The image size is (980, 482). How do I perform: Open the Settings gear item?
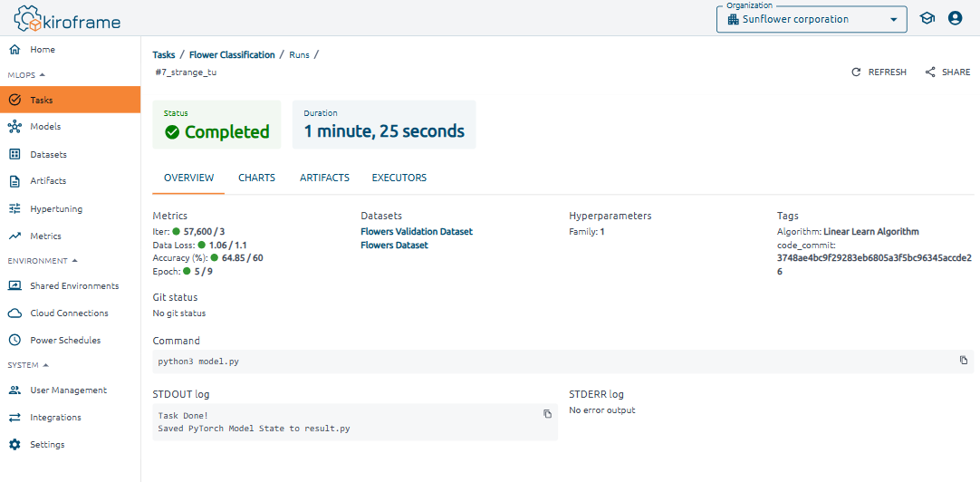[x=47, y=445]
